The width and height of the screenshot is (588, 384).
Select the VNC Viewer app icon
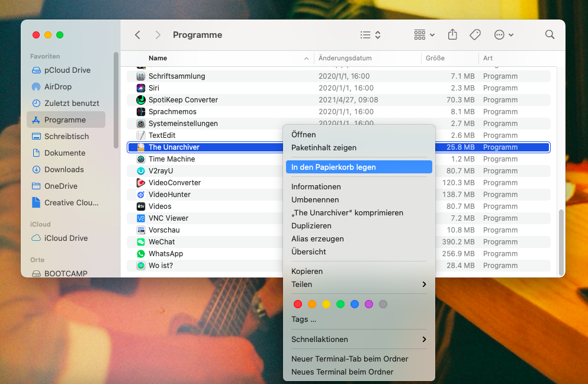pos(140,218)
